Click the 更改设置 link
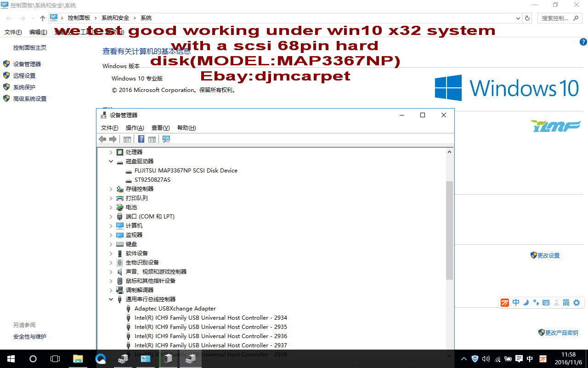This screenshot has width=588, height=368. [x=548, y=256]
